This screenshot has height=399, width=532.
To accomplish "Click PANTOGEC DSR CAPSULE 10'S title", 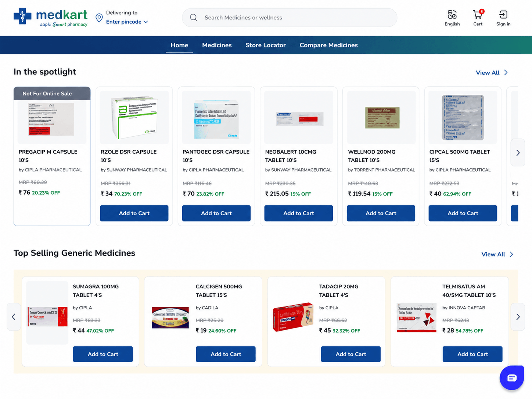I will 216,156.
